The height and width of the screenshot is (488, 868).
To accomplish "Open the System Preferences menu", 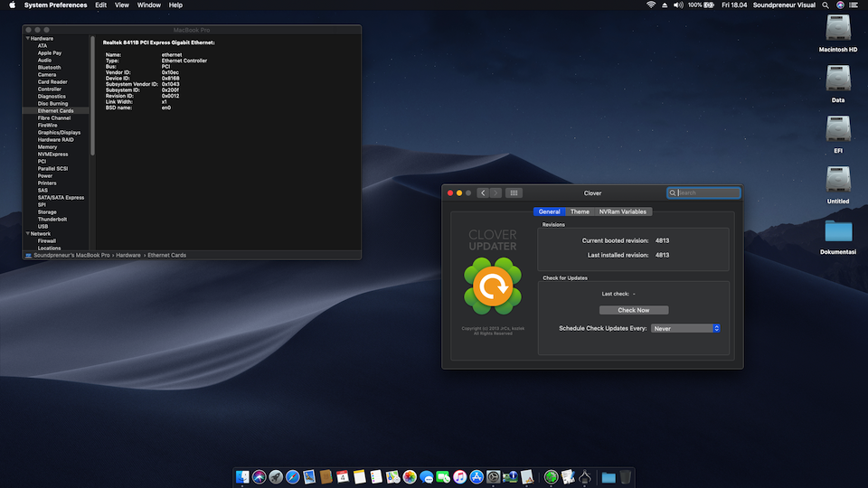I will tap(55, 5).
